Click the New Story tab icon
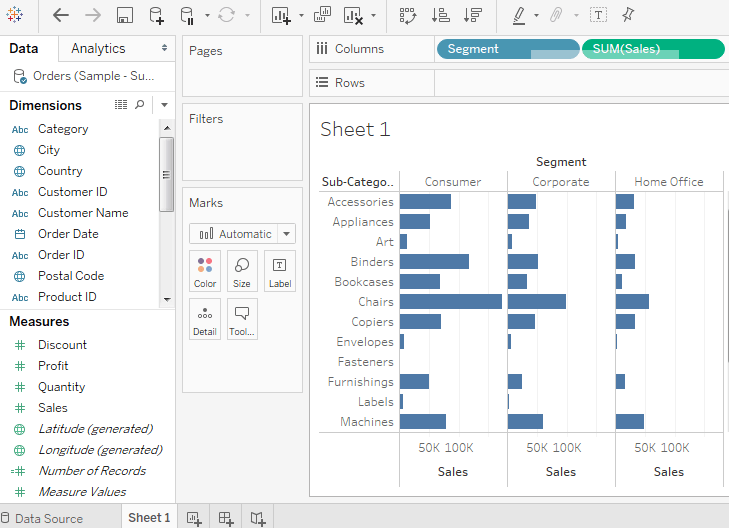The height and width of the screenshot is (528, 729). click(258, 518)
